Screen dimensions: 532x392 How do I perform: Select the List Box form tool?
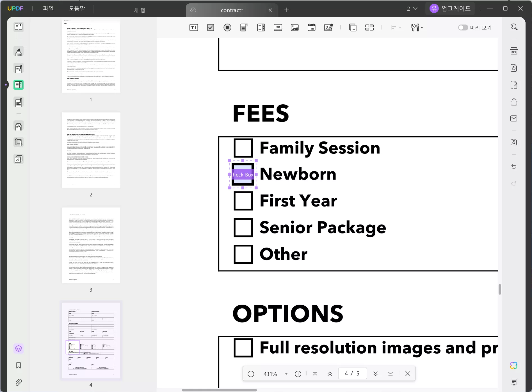click(x=261, y=27)
